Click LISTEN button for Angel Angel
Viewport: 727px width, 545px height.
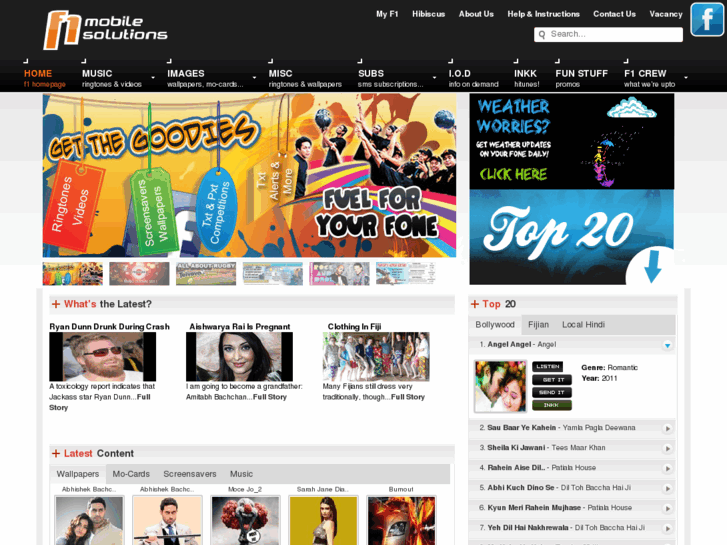[x=548, y=366]
